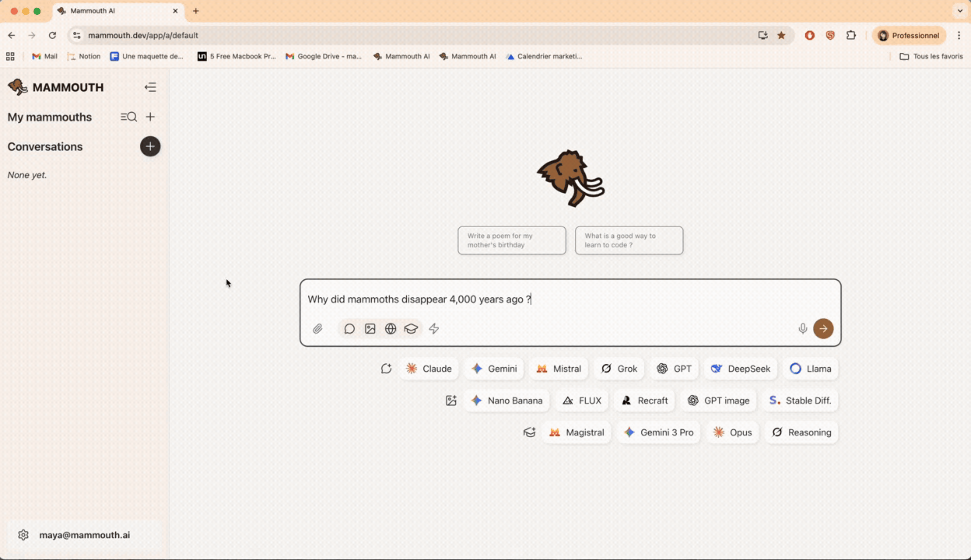This screenshot has width=971, height=560.
Task: Submit the prompt with the arrow button
Action: tap(823, 328)
